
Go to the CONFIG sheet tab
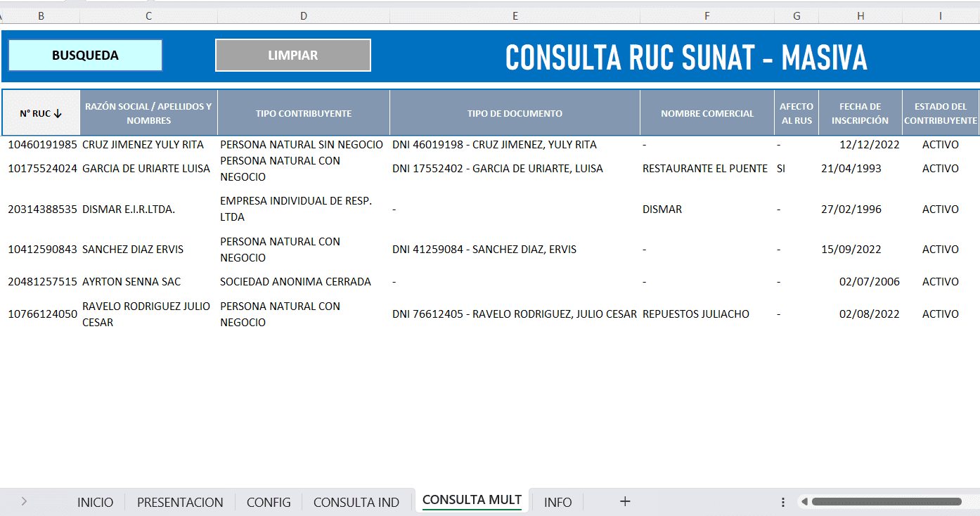click(x=269, y=502)
